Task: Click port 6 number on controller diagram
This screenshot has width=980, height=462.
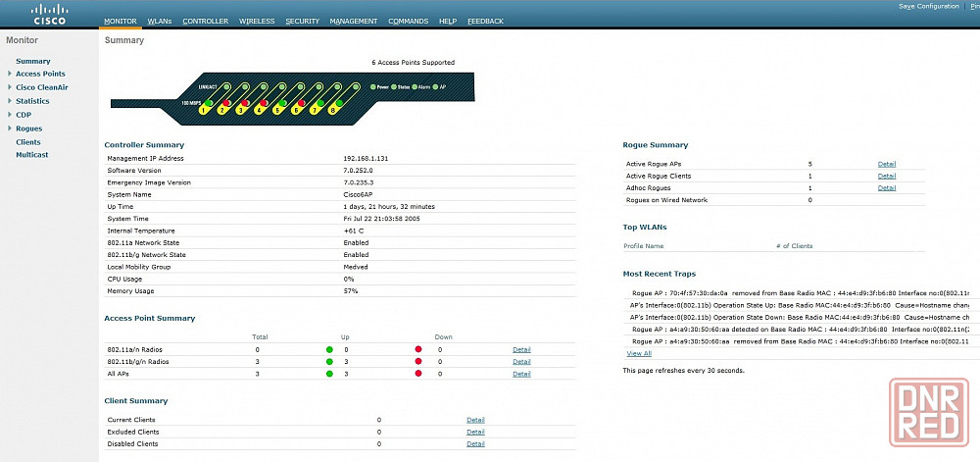Action: pos(296,111)
